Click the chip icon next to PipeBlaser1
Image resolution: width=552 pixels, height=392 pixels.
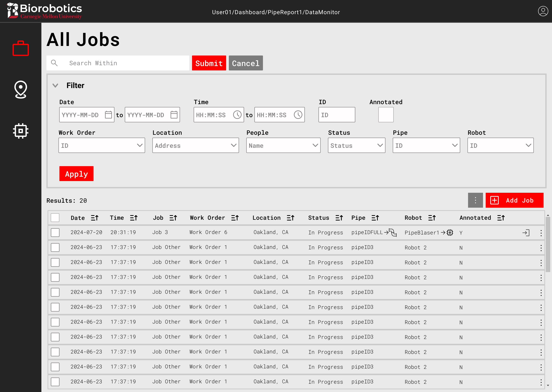click(450, 232)
